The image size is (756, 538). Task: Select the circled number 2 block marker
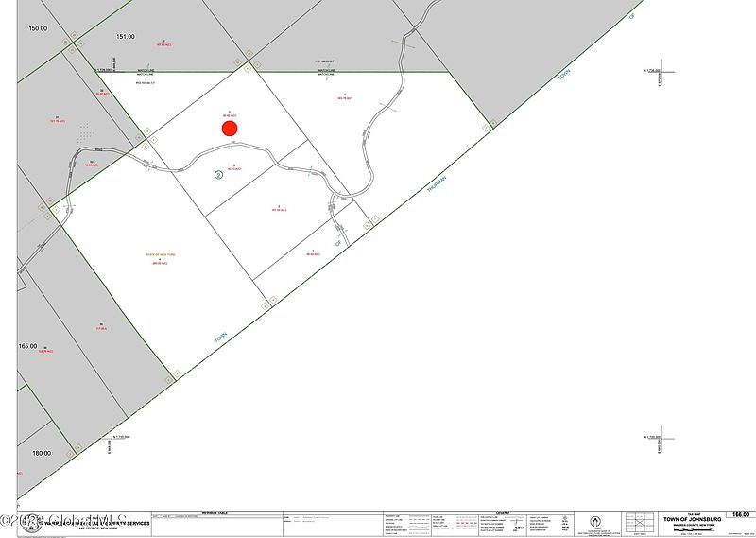218,175
